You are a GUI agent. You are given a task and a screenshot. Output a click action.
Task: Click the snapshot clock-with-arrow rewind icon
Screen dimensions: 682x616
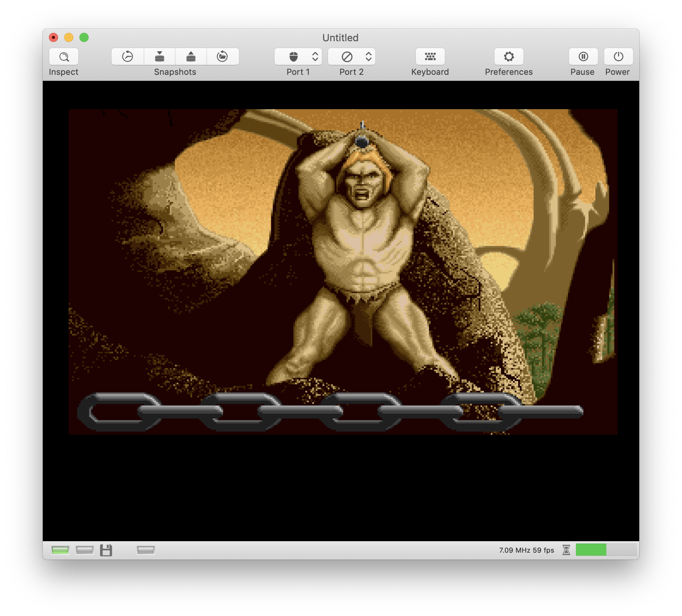point(128,57)
